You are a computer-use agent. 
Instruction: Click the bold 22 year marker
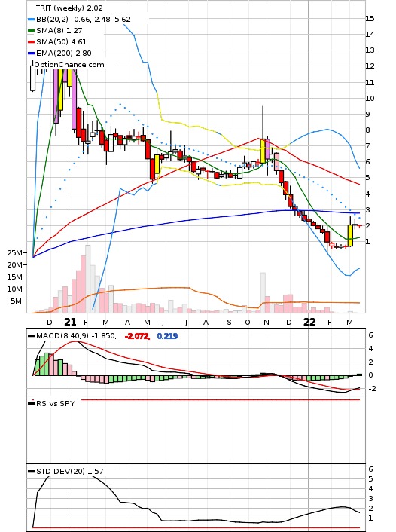(309, 322)
